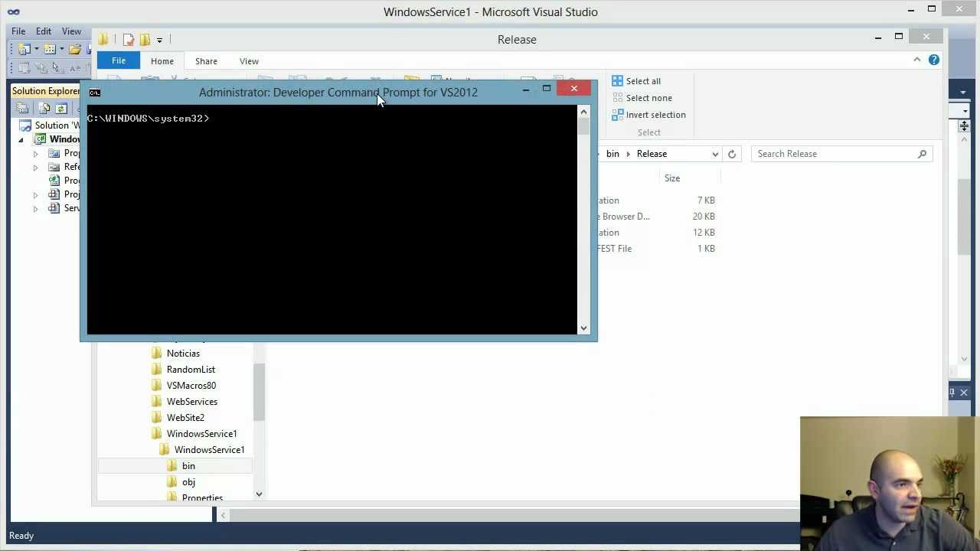Select the top-level WindowsService1 folder in tree
This screenshot has width=980, height=551.
(201, 434)
